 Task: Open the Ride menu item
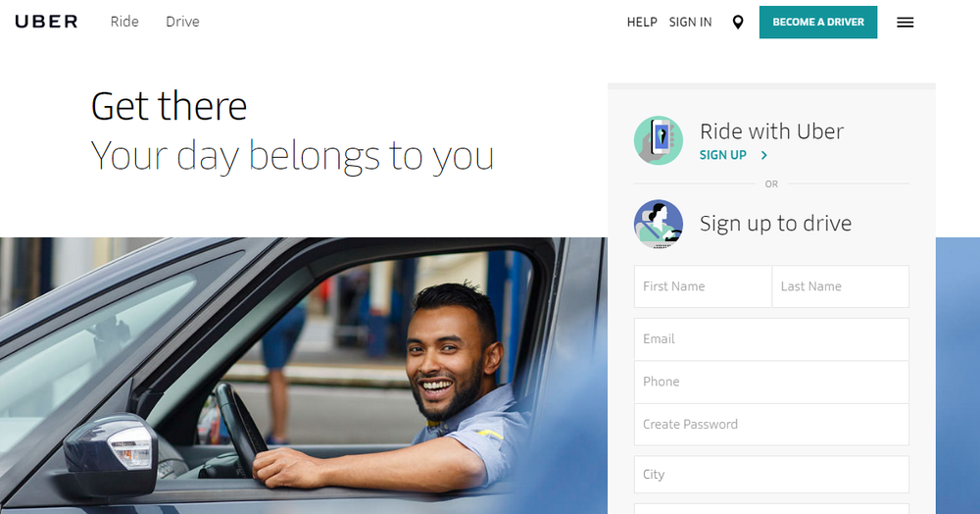tap(124, 22)
